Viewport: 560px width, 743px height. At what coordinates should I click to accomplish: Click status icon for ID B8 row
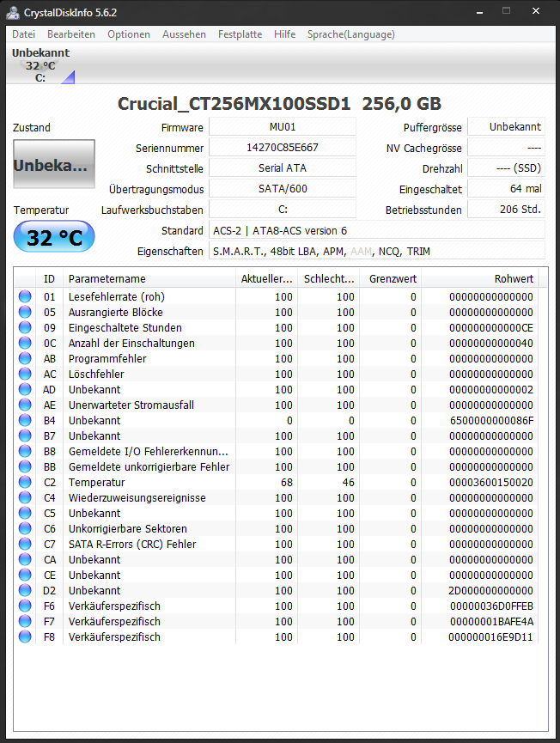25,451
